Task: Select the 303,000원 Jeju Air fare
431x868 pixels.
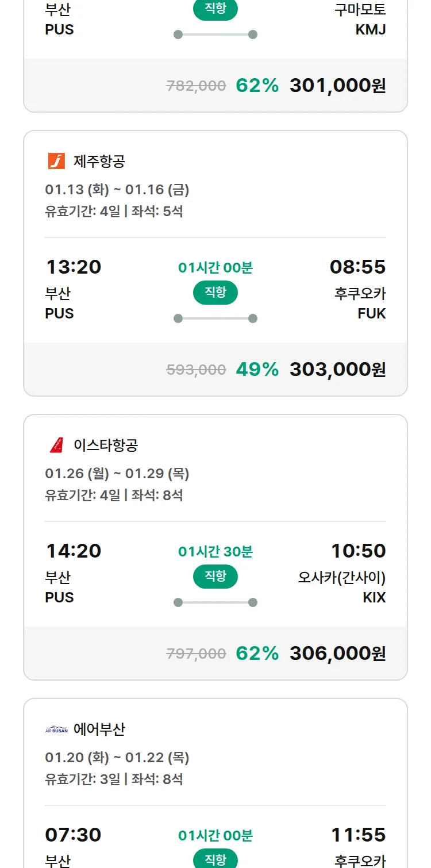Action: pyautogui.click(x=337, y=370)
